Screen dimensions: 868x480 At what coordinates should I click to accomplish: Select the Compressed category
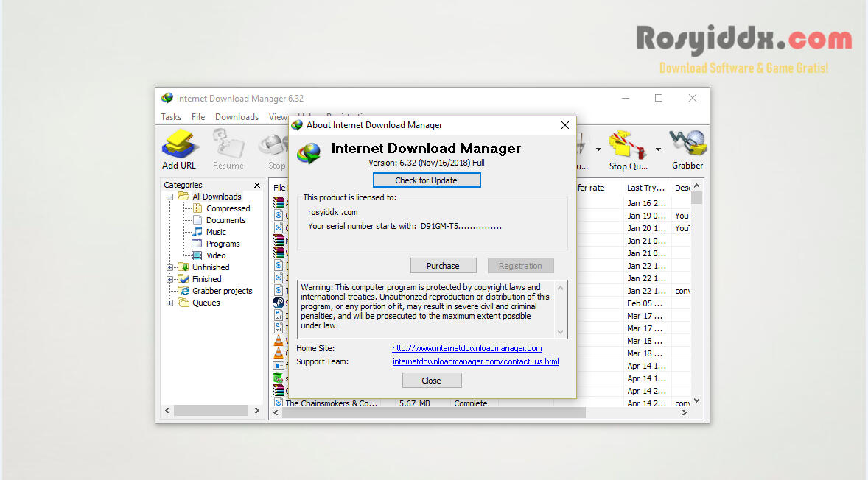[228, 208]
